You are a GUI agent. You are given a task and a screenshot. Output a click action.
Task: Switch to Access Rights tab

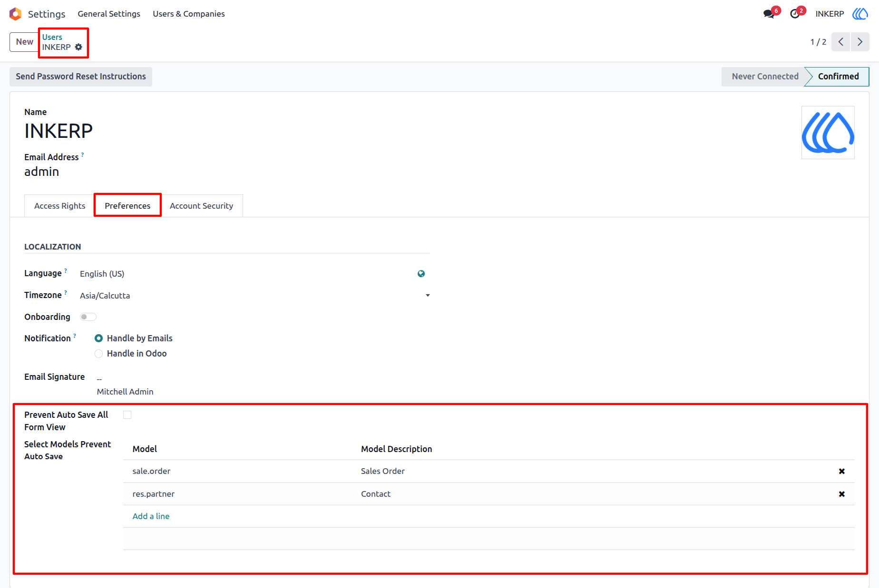pos(59,206)
